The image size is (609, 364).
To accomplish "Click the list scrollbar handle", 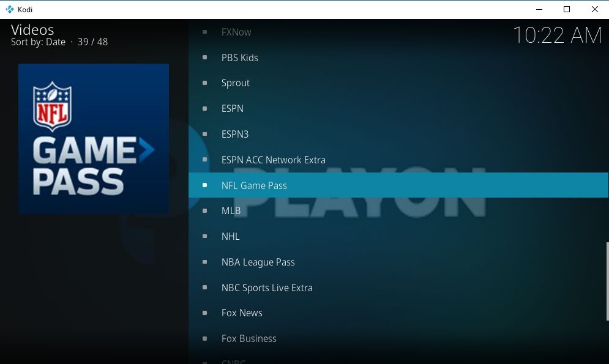I will [607, 281].
